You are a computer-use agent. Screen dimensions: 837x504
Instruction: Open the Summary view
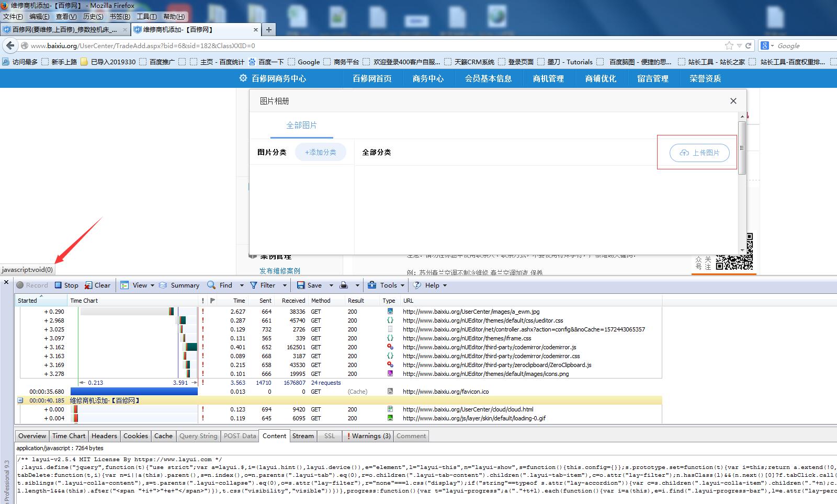163,285
